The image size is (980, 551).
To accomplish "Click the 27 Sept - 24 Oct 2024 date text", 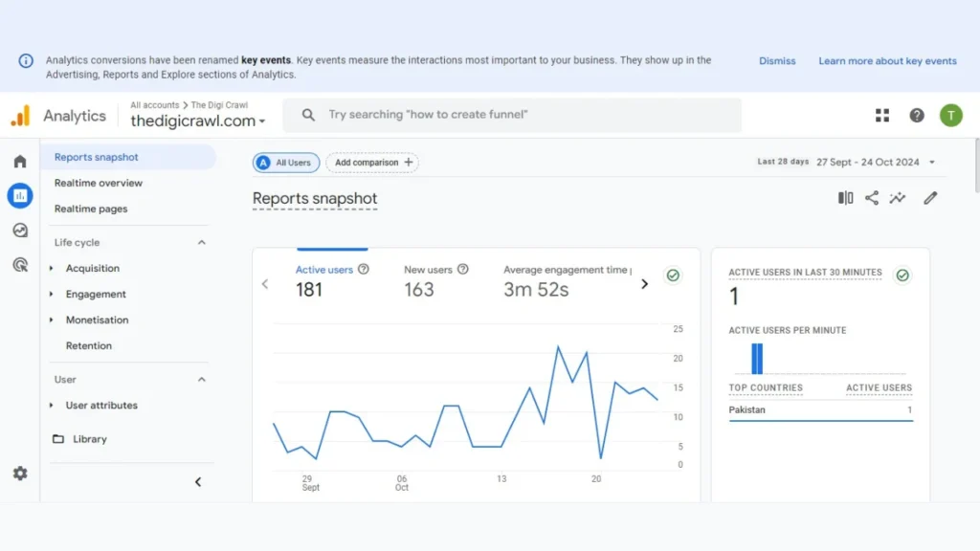I will 867,163.
